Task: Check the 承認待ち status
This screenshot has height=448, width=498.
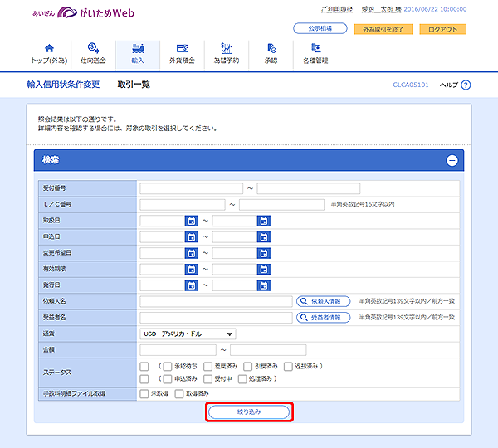Action: tap(168, 367)
